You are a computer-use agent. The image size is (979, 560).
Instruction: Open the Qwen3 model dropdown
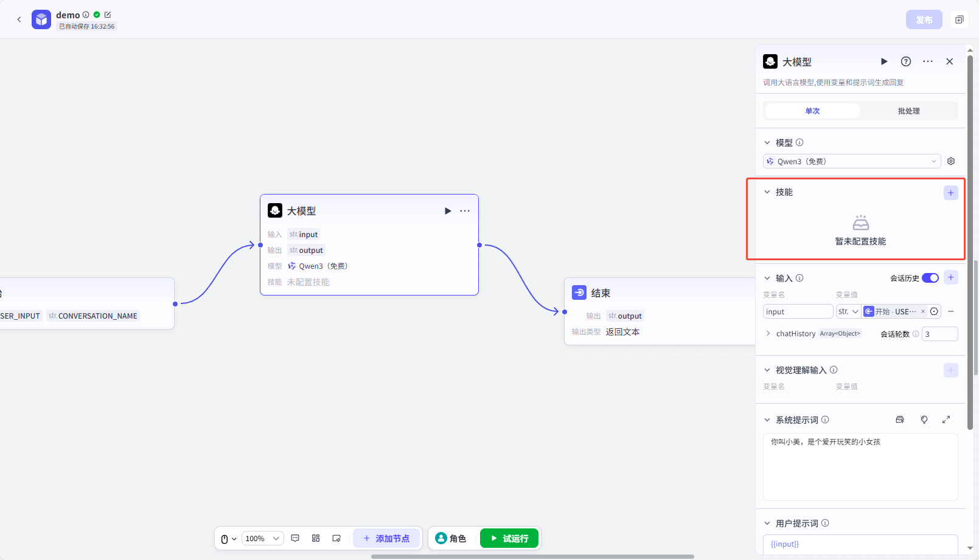pos(852,161)
